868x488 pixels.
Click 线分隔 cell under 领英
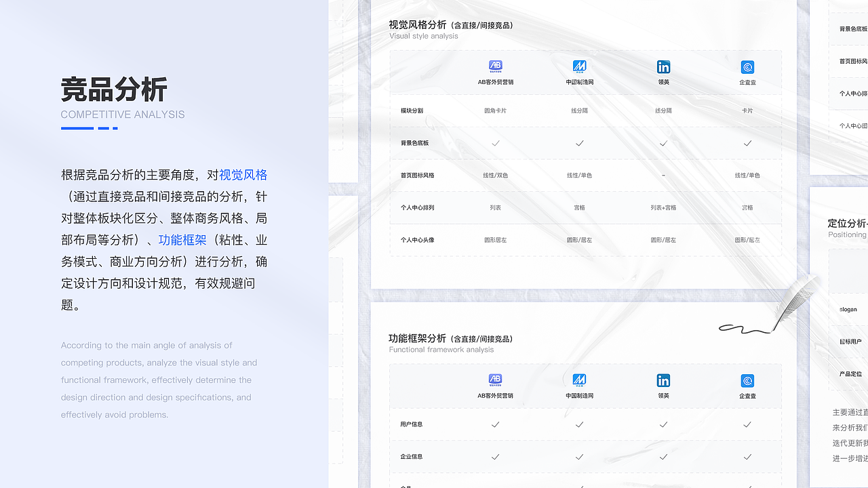click(663, 110)
